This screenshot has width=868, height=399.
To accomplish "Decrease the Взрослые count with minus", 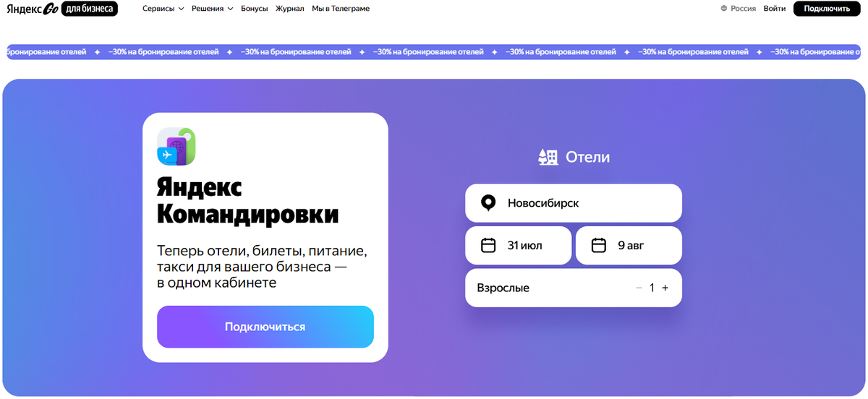I will [639, 288].
